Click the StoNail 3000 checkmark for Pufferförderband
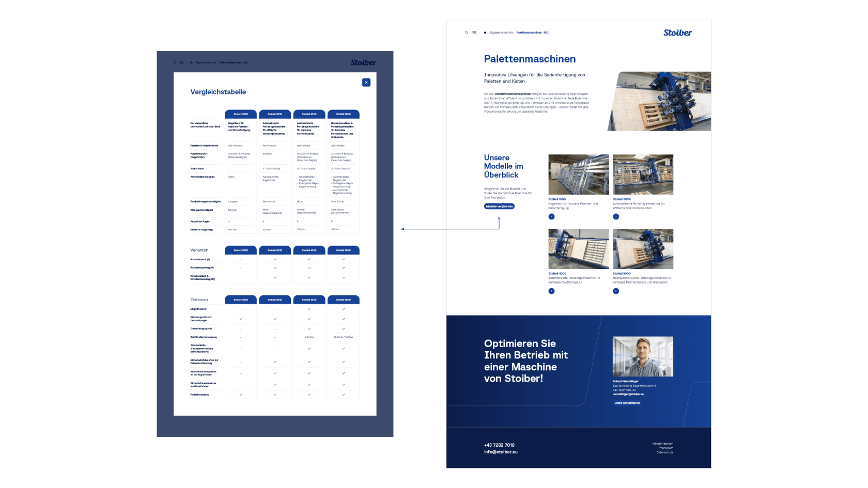The image size is (868, 488). click(x=275, y=395)
